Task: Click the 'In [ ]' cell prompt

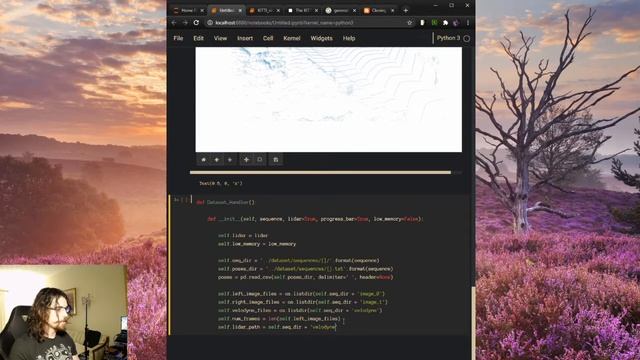Action: [x=181, y=200]
